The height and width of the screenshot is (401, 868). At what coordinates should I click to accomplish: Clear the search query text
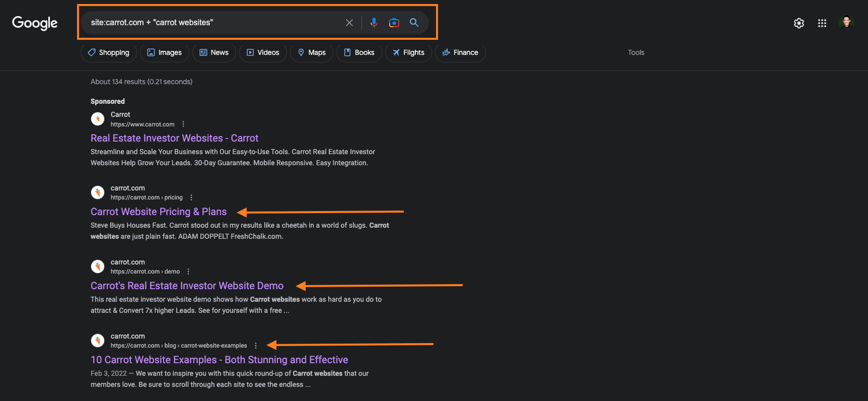click(x=349, y=23)
